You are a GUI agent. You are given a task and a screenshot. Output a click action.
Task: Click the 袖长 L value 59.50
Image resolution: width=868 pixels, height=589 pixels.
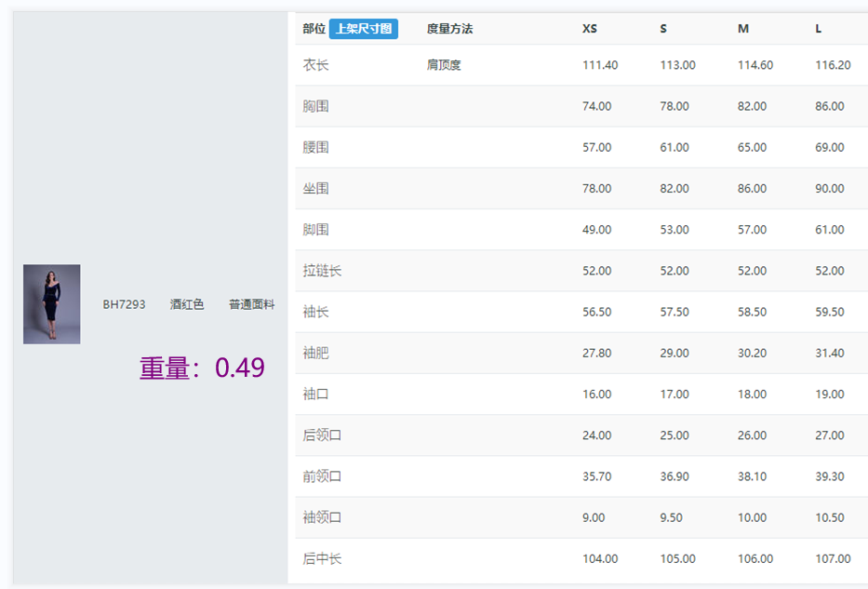pos(830,312)
